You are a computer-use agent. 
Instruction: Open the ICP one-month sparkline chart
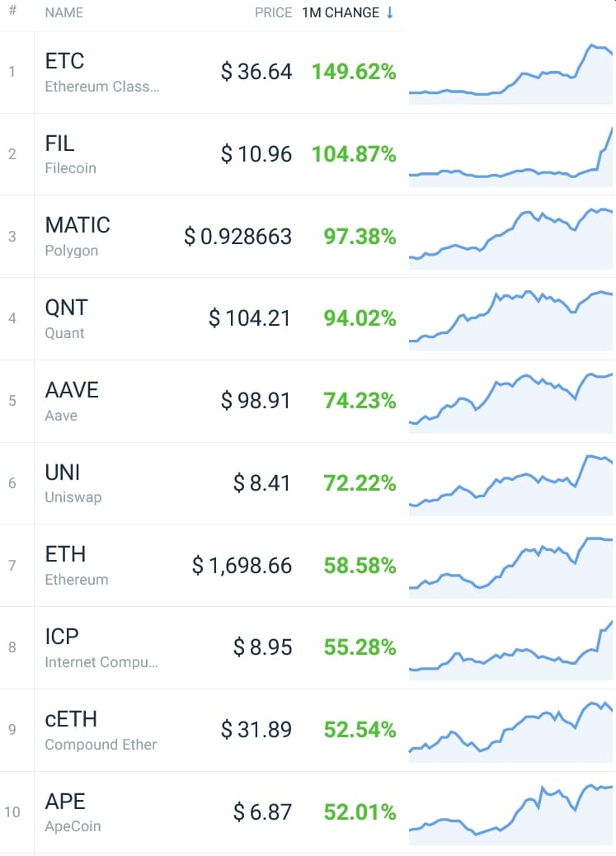(x=510, y=650)
